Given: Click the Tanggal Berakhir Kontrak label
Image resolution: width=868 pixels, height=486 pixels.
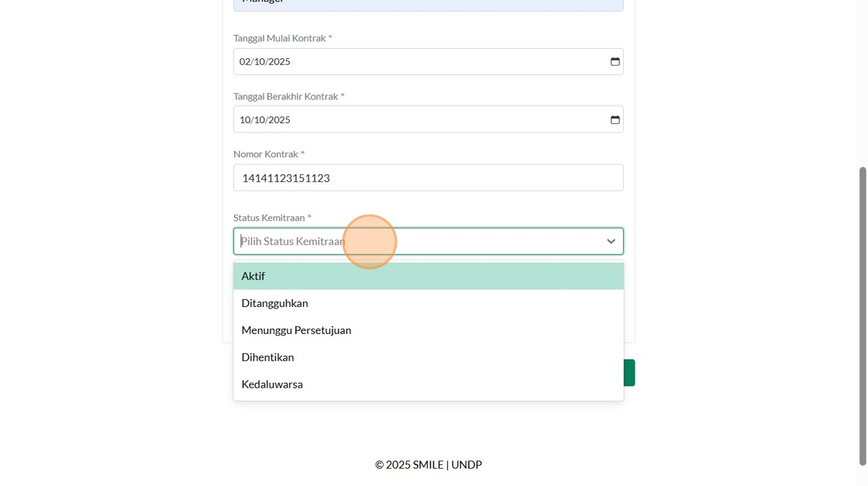Looking at the screenshot, I should pos(285,96).
